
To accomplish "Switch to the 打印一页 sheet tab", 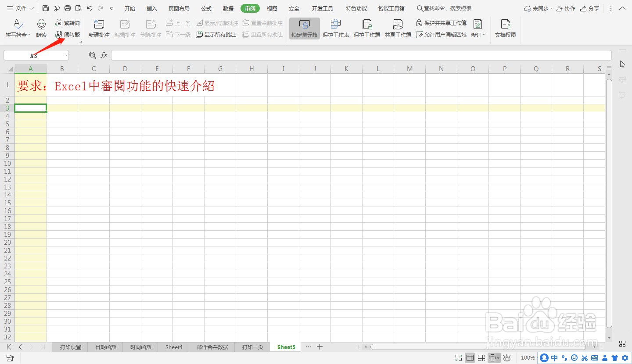I will pos(253,347).
